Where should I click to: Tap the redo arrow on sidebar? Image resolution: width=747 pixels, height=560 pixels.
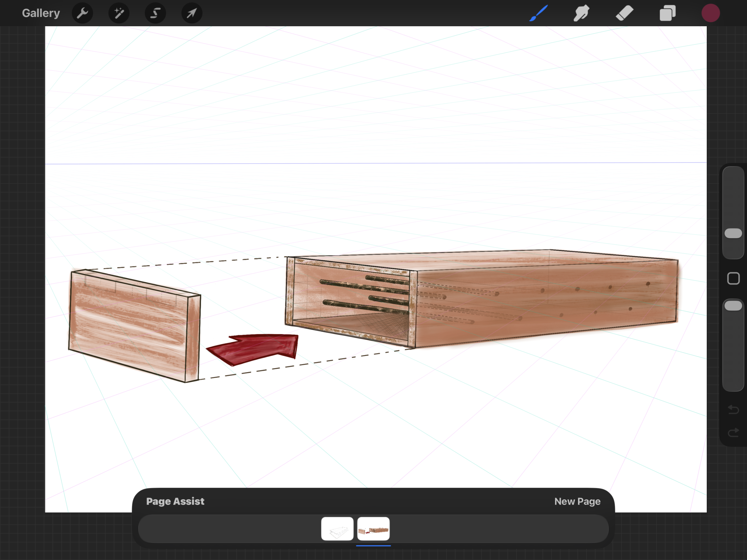coord(733,432)
